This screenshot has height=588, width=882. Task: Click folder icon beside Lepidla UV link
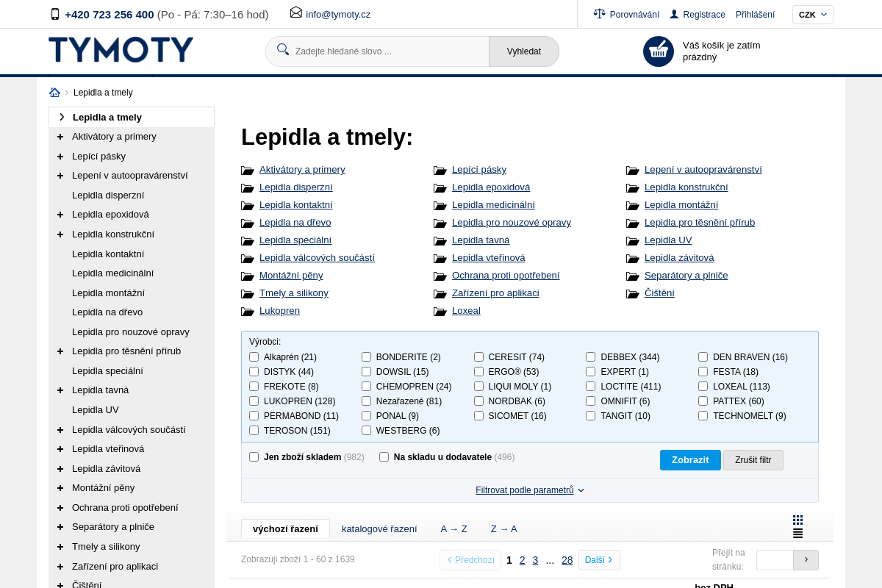632,241
